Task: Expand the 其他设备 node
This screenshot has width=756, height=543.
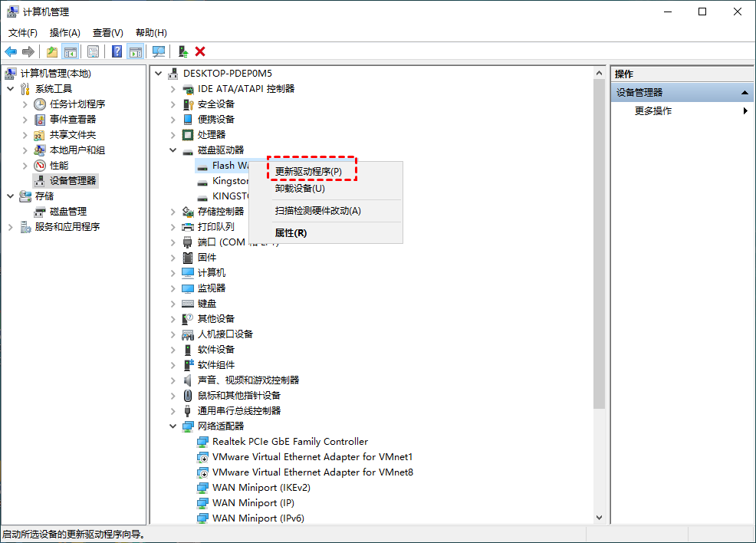Action: pyautogui.click(x=173, y=319)
